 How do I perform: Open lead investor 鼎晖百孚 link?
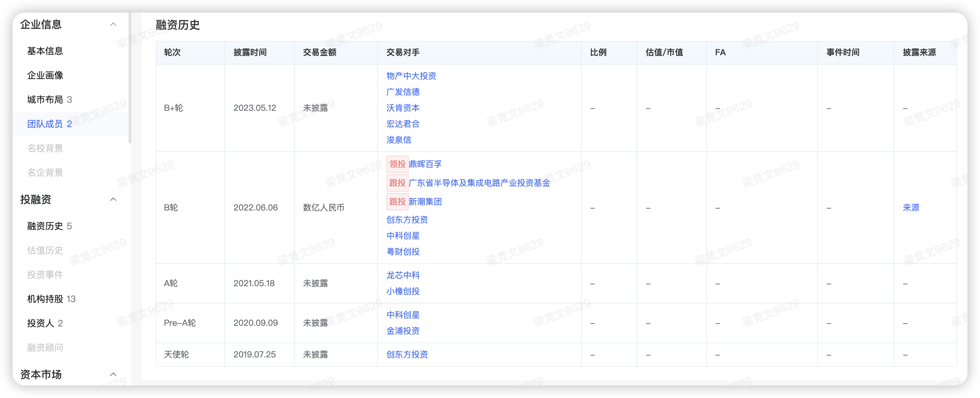[425, 164]
